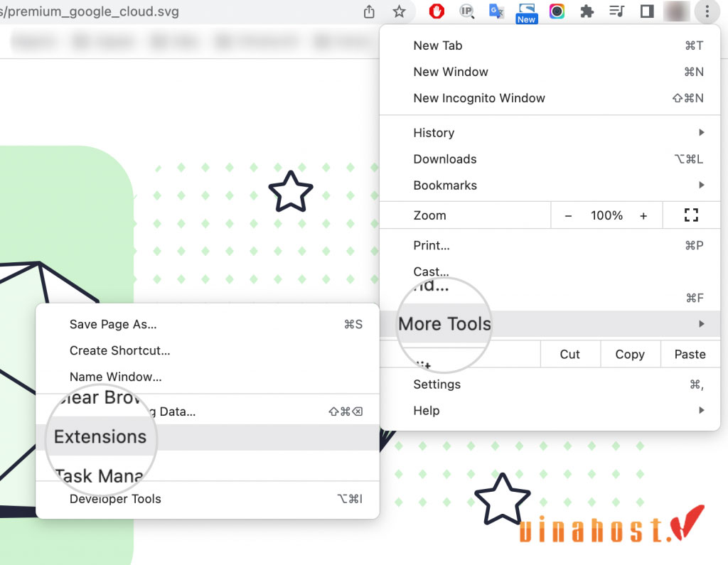The height and width of the screenshot is (565, 728).
Task: Increase zoom with the plus button
Action: coord(643,215)
